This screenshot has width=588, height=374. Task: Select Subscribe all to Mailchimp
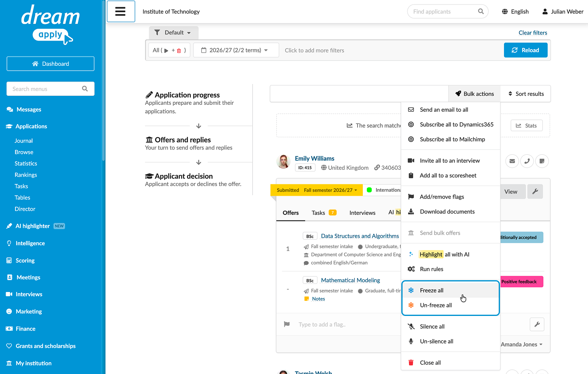[450, 139]
